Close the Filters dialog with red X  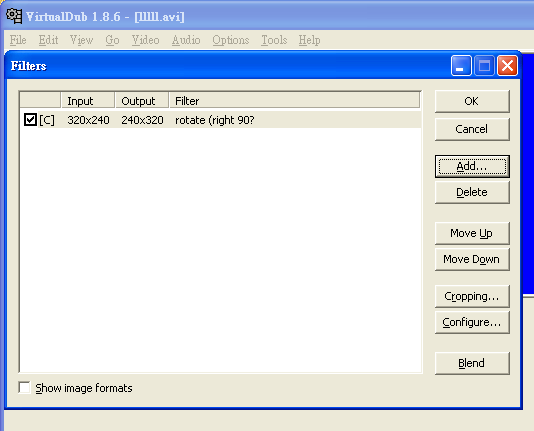click(x=507, y=65)
